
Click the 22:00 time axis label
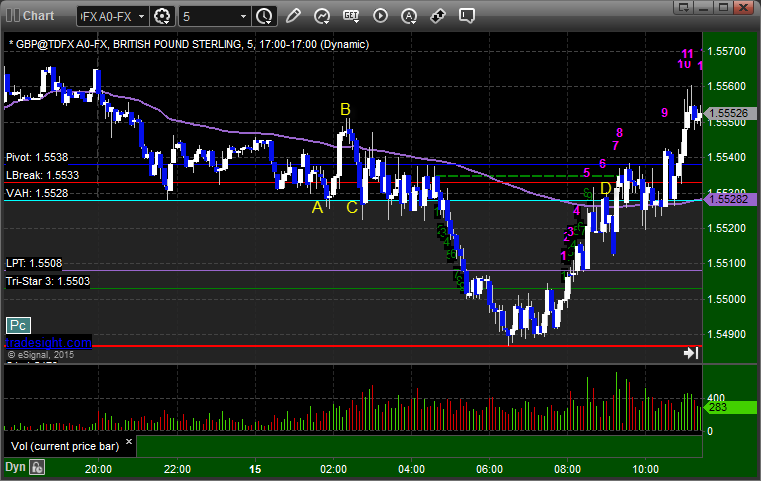tap(177, 469)
